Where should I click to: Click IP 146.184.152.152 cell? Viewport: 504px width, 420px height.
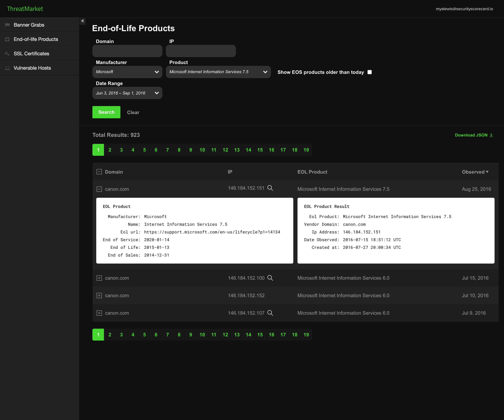pyautogui.click(x=246, y=295)
